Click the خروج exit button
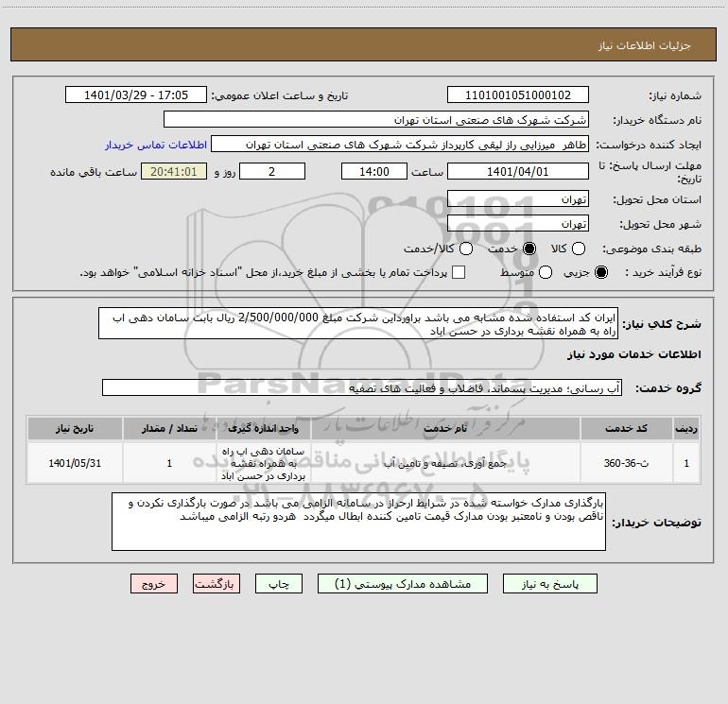Viewport: 728px width, 704px height. point(154,584)
